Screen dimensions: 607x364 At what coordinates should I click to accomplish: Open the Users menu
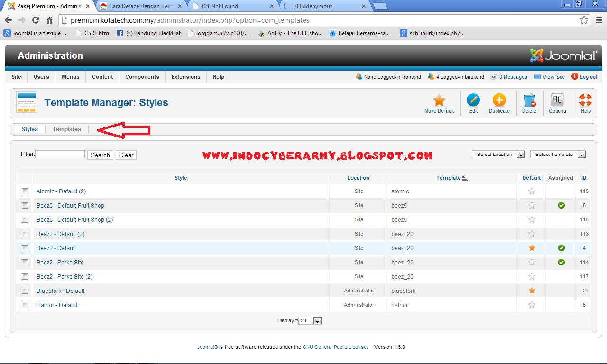click(x=41, y=77)
